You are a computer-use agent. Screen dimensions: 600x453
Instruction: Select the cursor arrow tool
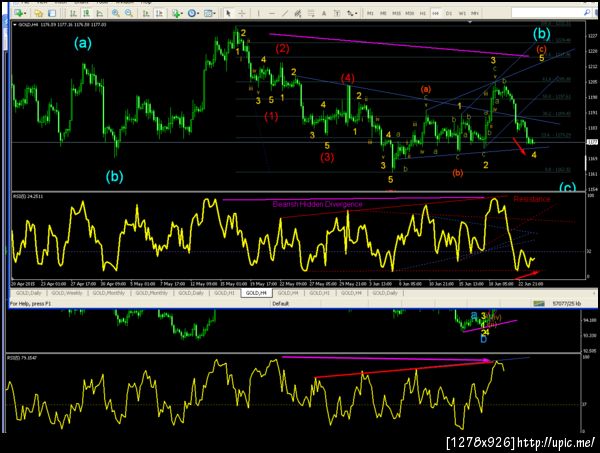pos(228,13)
